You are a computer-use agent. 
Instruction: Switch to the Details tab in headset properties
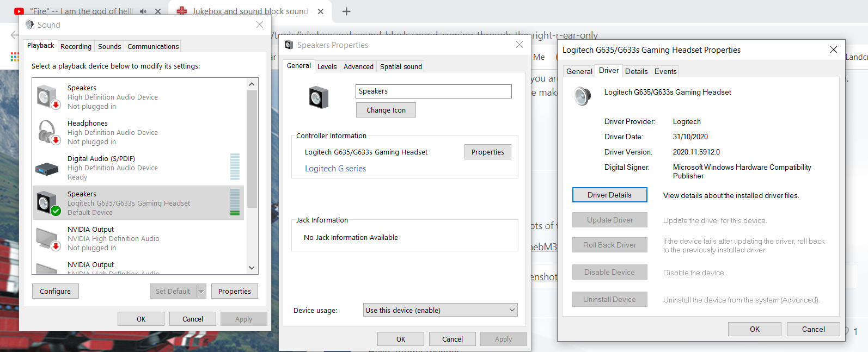pyautogui.click(x=636, y=72)
